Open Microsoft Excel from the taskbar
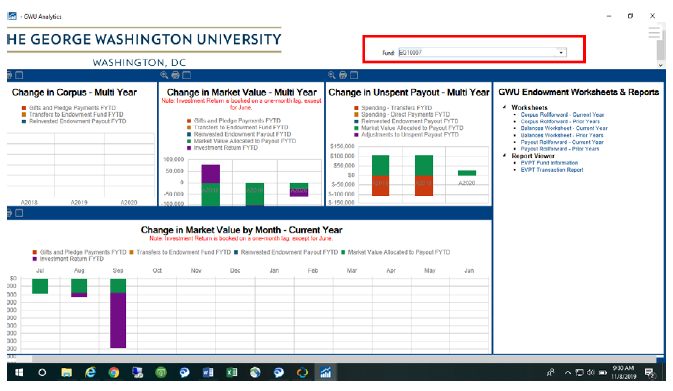The width and height of the screenshot is (673, 391). pos(232,372)
